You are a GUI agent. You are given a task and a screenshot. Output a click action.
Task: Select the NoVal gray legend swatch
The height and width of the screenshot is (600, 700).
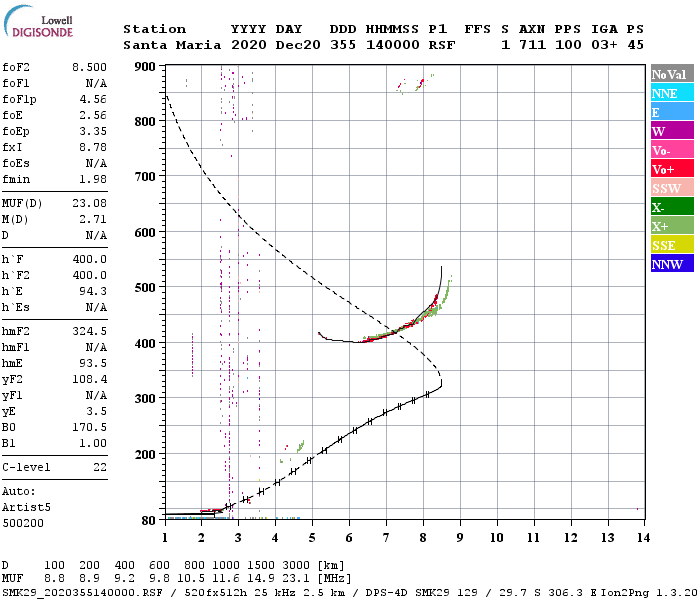click(x=672, y=74)
